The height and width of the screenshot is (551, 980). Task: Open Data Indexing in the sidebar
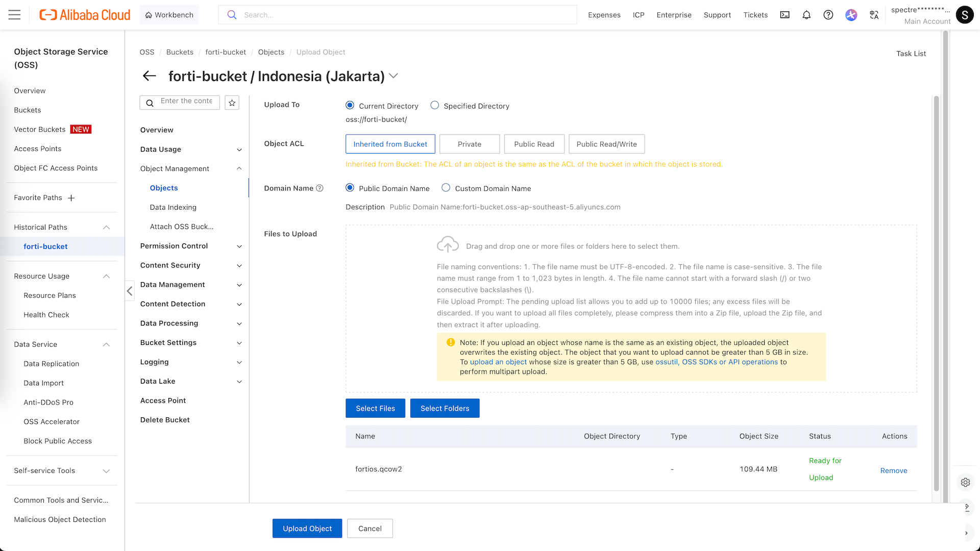coord(173,207)
